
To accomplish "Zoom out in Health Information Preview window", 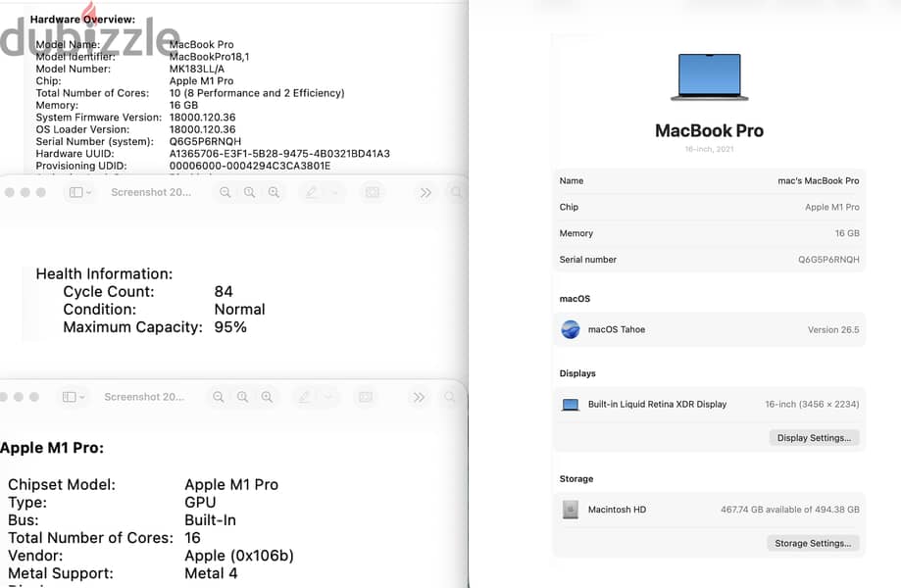I will [225, 192].
